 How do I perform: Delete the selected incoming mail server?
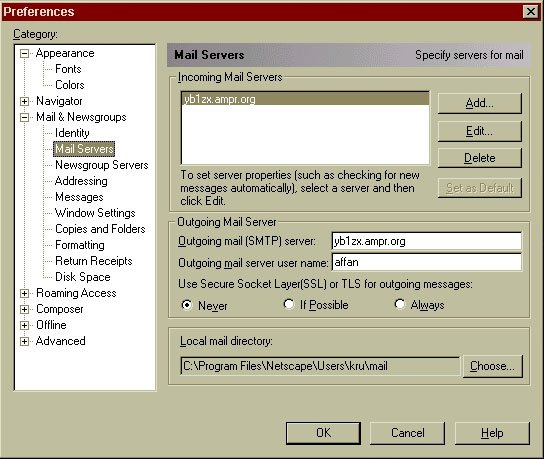point(479,158)
